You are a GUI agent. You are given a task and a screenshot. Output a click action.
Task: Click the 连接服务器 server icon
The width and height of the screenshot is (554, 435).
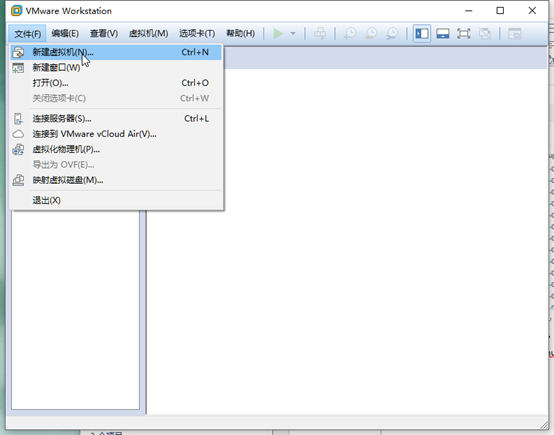coord(18,118)
